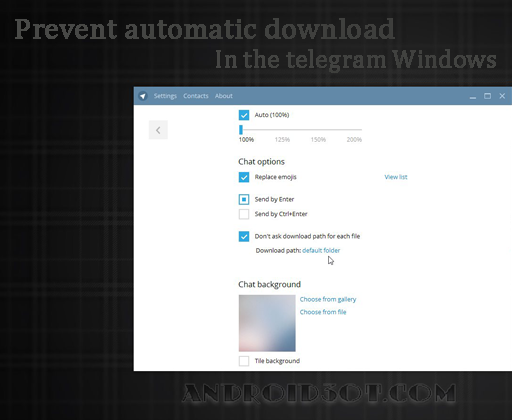Select the Send by Ctrl+Enter option

coord(244,214)
